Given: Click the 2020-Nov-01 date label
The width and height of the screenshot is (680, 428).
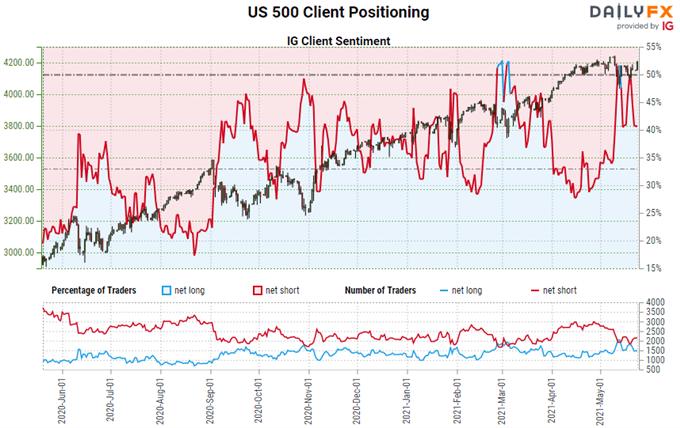Looking at the screenshot, I should click(308, 401).
